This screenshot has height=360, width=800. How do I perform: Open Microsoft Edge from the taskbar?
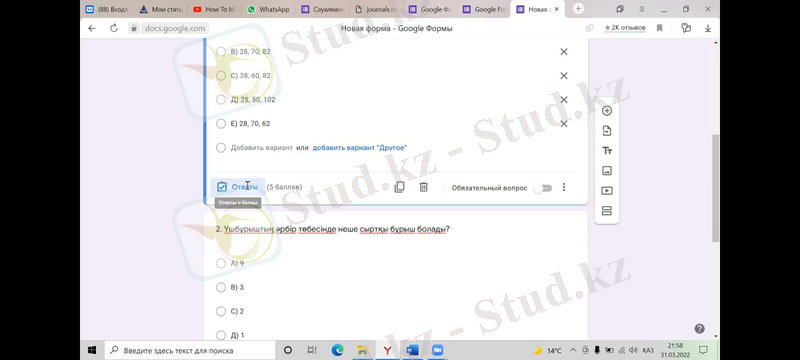pos(337,350)
